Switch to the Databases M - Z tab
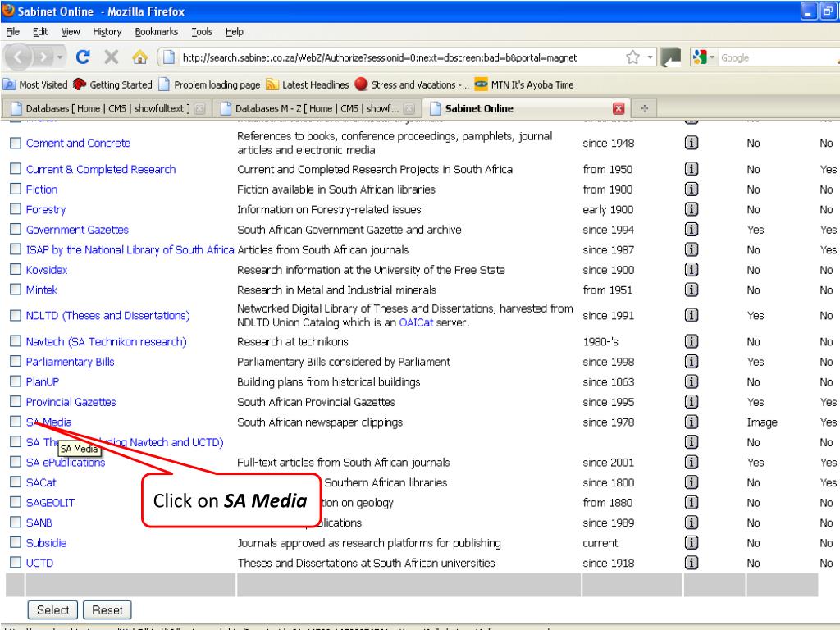The width and height of the screenshot is (840, 630). tap(316, 108)
